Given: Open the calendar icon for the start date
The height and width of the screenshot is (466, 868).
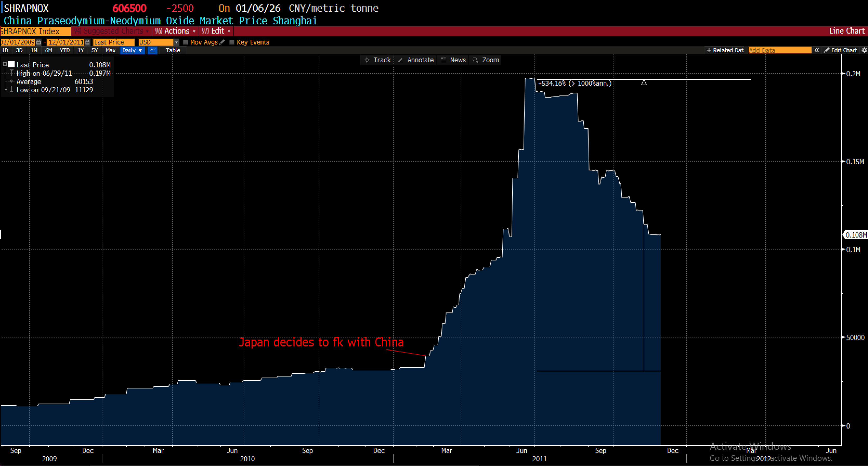Looking at the screenshot, I should coord(39,42).
